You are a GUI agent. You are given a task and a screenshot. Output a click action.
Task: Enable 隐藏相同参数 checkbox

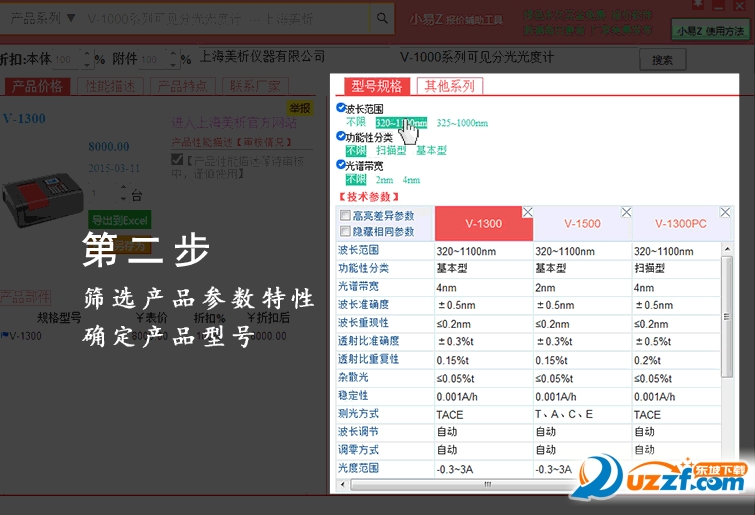tap(345, 232)
